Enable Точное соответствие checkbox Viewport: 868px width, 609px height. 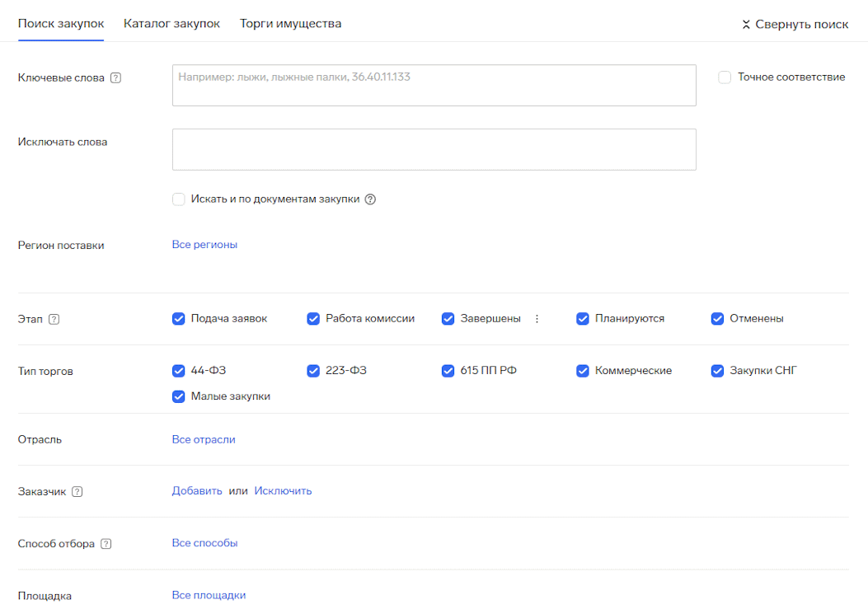[725, 77]
